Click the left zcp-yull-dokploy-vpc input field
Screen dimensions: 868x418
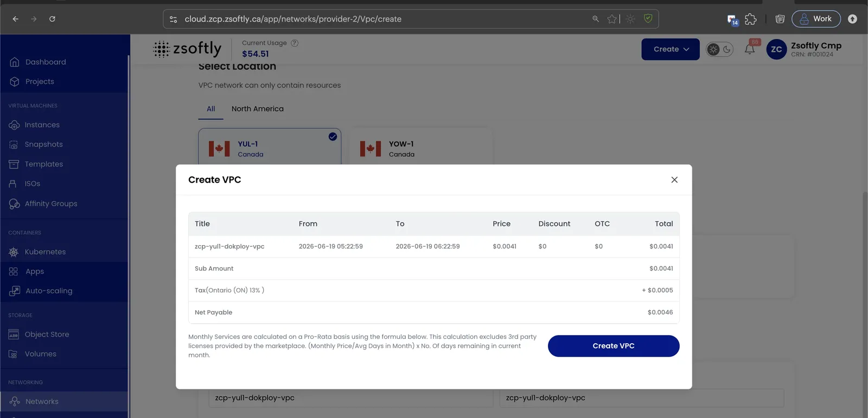[350, 398]
